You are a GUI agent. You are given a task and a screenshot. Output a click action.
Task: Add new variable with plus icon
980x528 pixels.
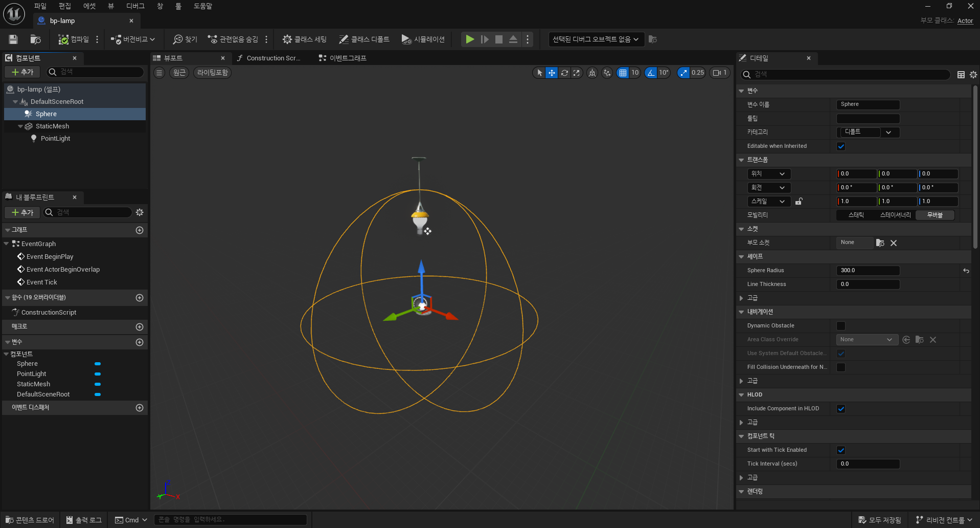click(x=140, y=342)
